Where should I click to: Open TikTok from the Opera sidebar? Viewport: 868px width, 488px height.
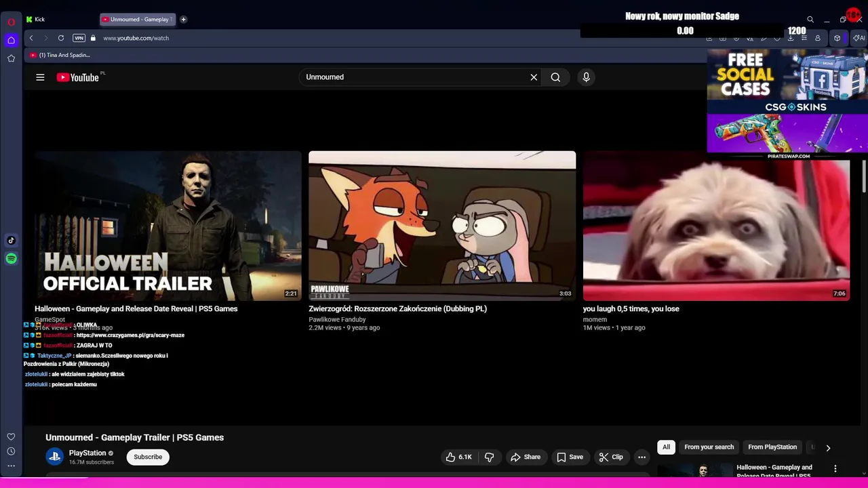[x=12, y=240]
